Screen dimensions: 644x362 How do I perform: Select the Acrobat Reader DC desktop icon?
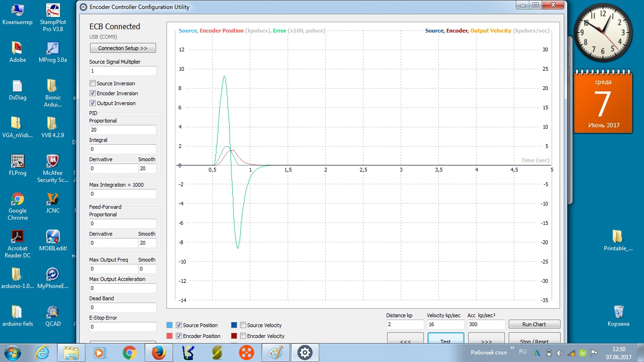coord(17,244)
